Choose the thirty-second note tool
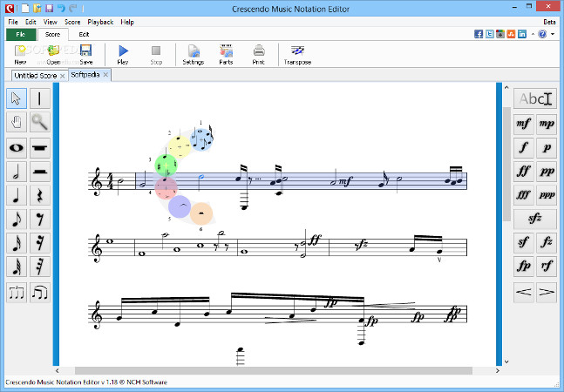This screenshot has width=564, height=392. point(17,267)
